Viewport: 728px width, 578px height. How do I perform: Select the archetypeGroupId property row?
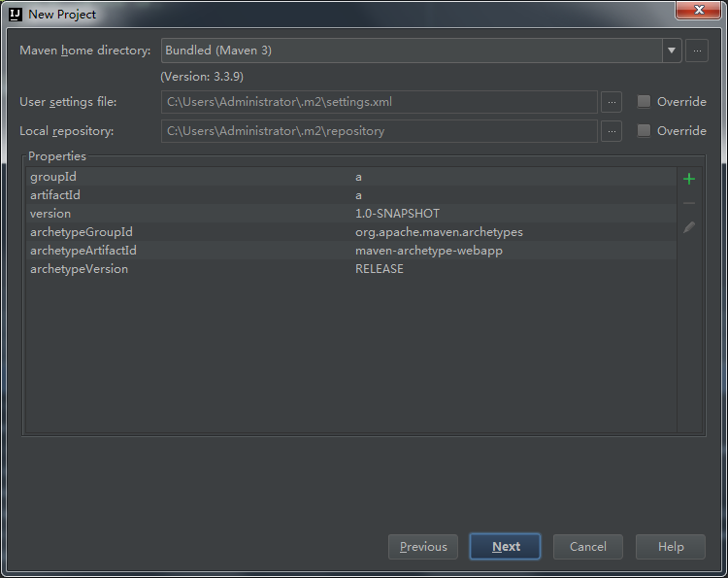[351, 232]
